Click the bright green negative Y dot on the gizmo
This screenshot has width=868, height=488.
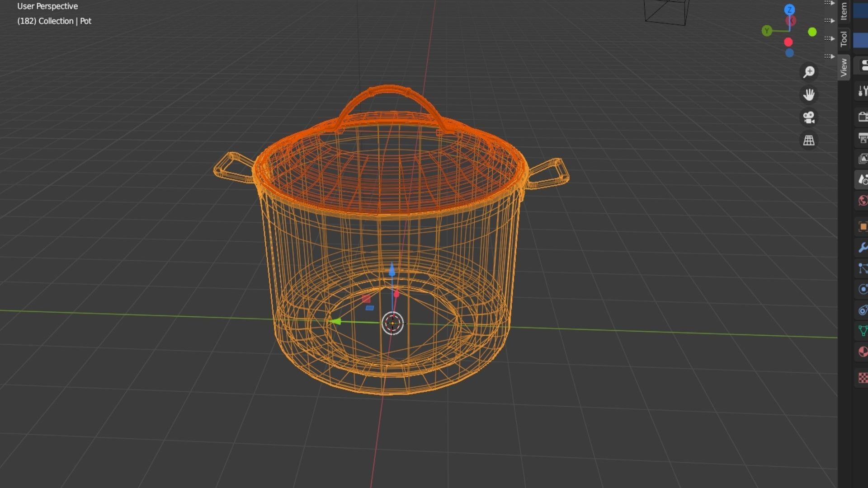point(812,32)
